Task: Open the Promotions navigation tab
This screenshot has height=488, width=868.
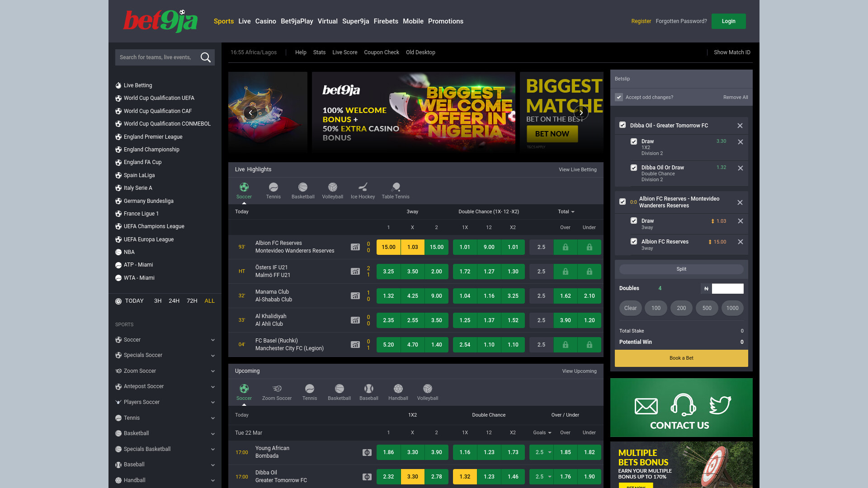Action: (x=446, y=21)
